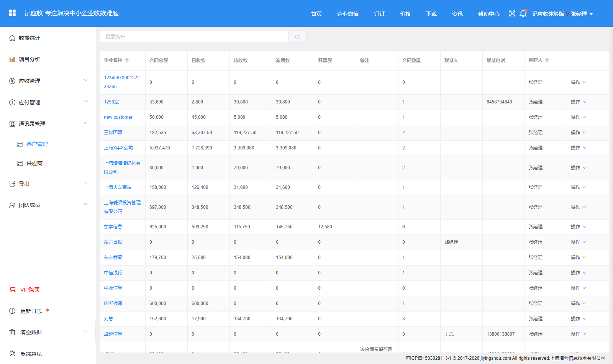The height and width of the screenshot is (364, 613).
Task: Click the 通讯录管理 contacts icon
Action: 12,124
